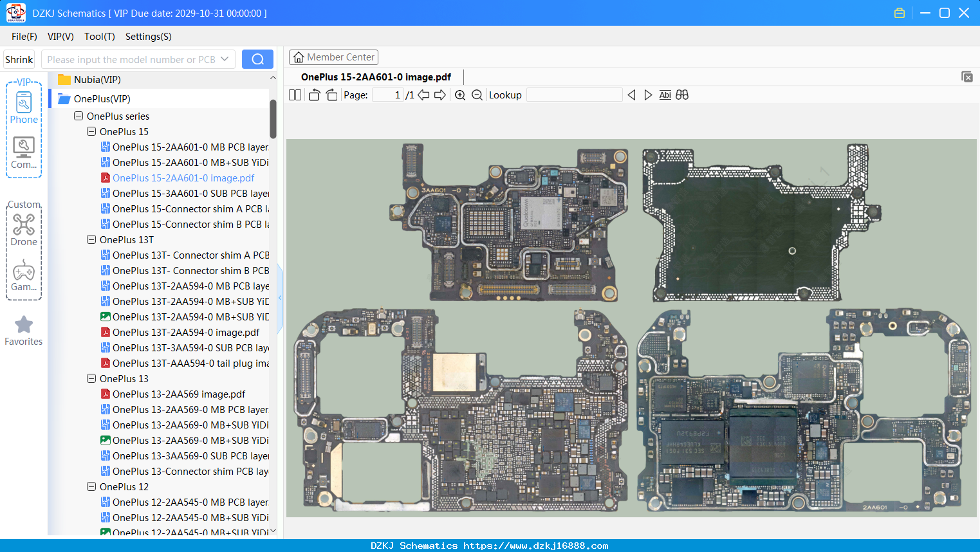Screen dimensions: 980x552
Task: Open OnePlus 15-Connector shim B PCB
Action: tap(185, 225)
